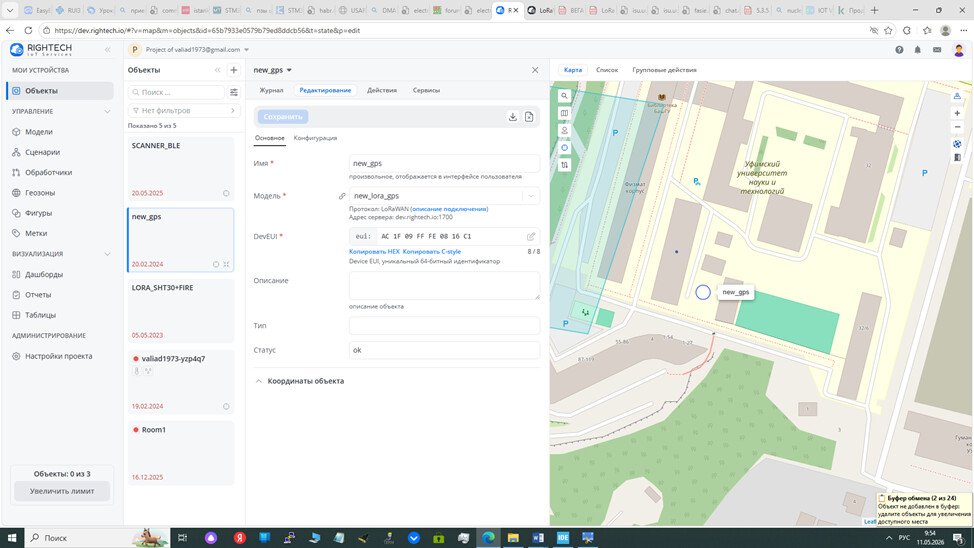Open the Модель new_lora_gps dropdown
Screen dimensions: 974x548
[x=531, y=196]
